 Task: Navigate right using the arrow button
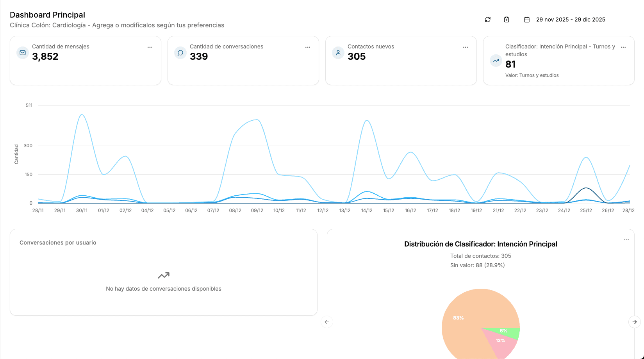click(x=635, y=322)
